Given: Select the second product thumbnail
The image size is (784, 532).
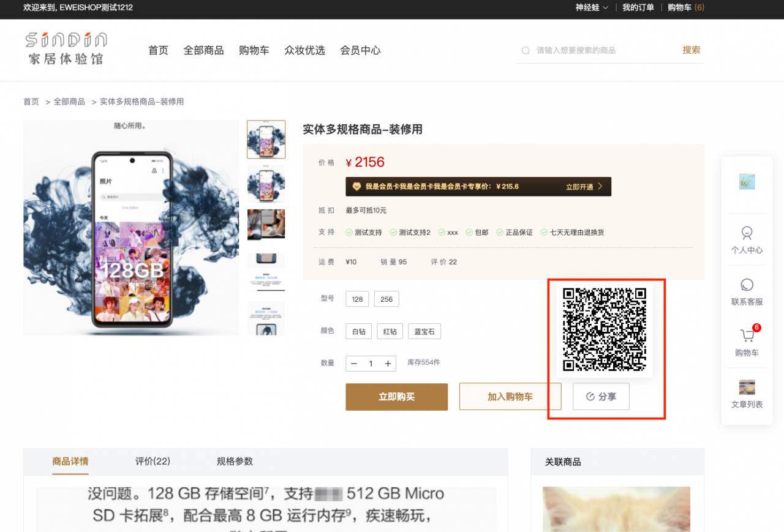Looking at the screenshot, I should click(x=266, y=184).
